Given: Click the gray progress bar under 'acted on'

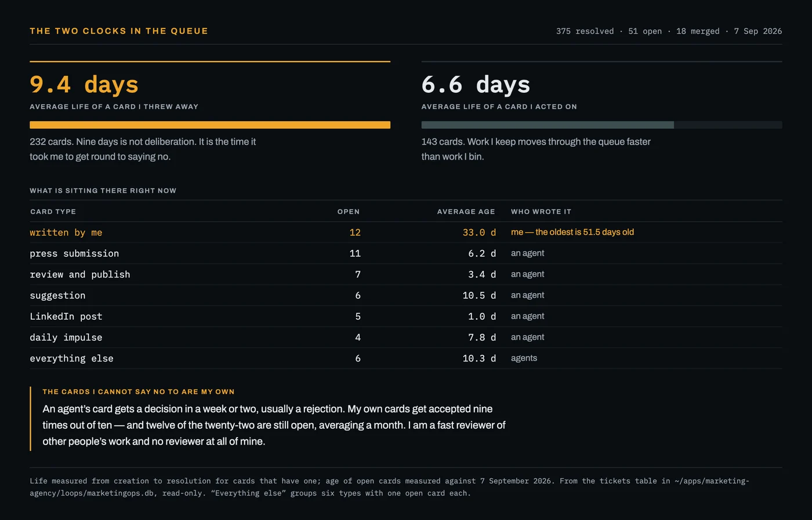Looking at the screenshot, I should coord(601,125).
